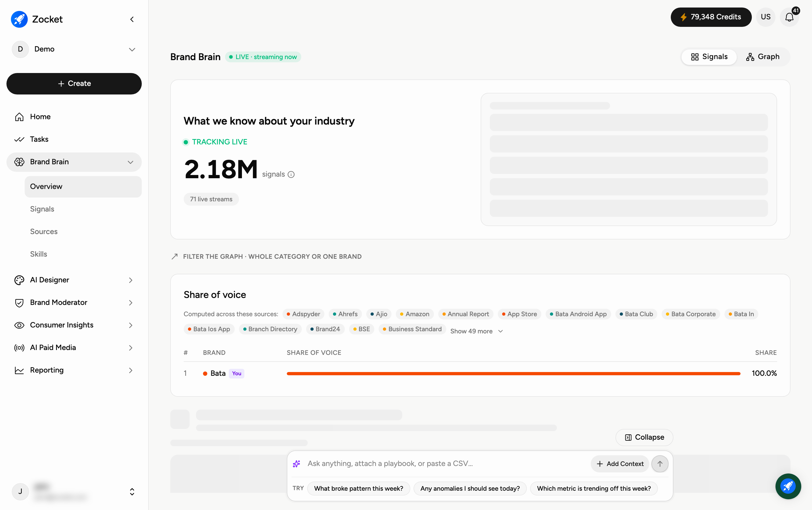Try 'Any anomalies I should see today?' suggestion
This screenshot has height=510, width=812.
point(470,489)
